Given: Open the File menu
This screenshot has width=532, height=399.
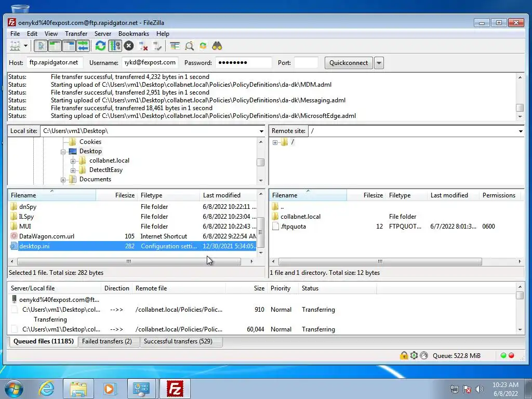Looking at the screenshot, I should tap(15, 34).
